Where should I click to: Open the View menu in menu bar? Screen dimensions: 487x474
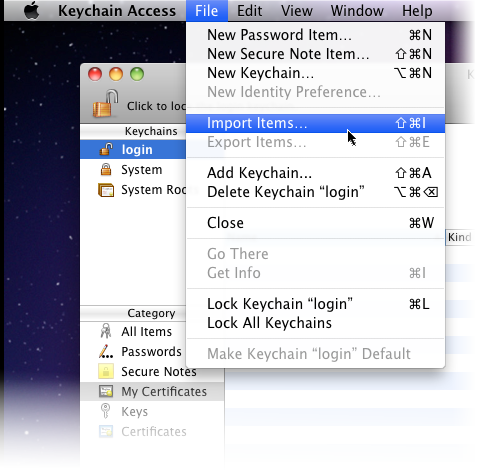(297, 11)
